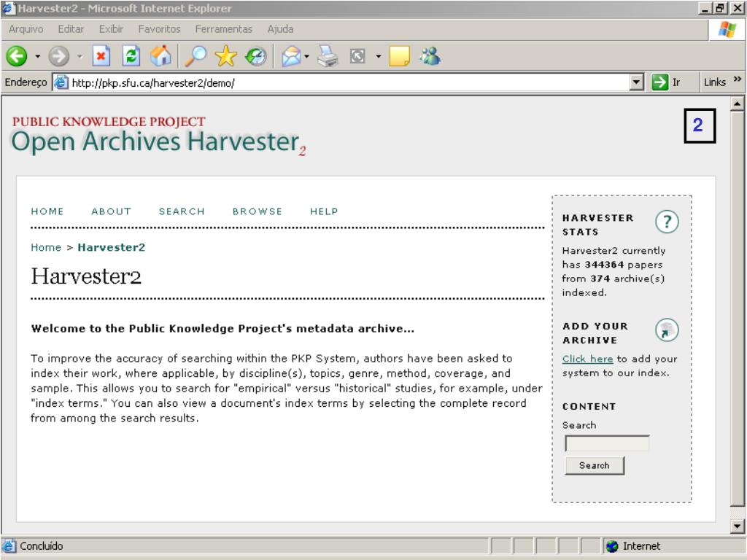
Task: Open the Exibir menu
Action: (x=111, y=29)
